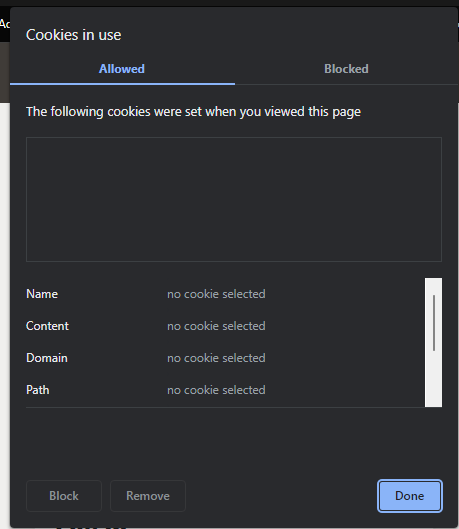Image resolution: width=459 pixels, height=529 pixels.
Task: Click the Name field label
Action: click(x=42, y=294)
